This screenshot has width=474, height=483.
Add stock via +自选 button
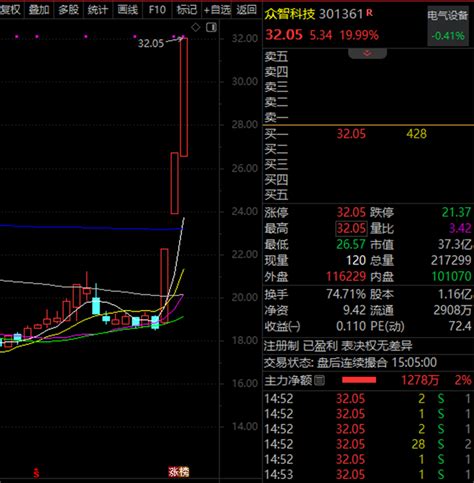pyautogui.click(x=217, y=10)
